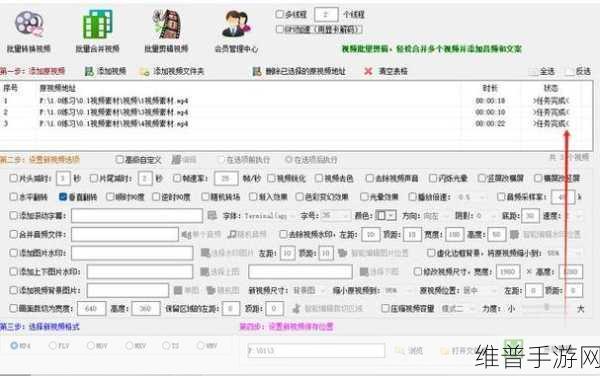Uncheck the 垂直翻转 vertical flip checkbox
This screenshot has width=600, height=376.
pyautogui.click(x=63, y=197)
